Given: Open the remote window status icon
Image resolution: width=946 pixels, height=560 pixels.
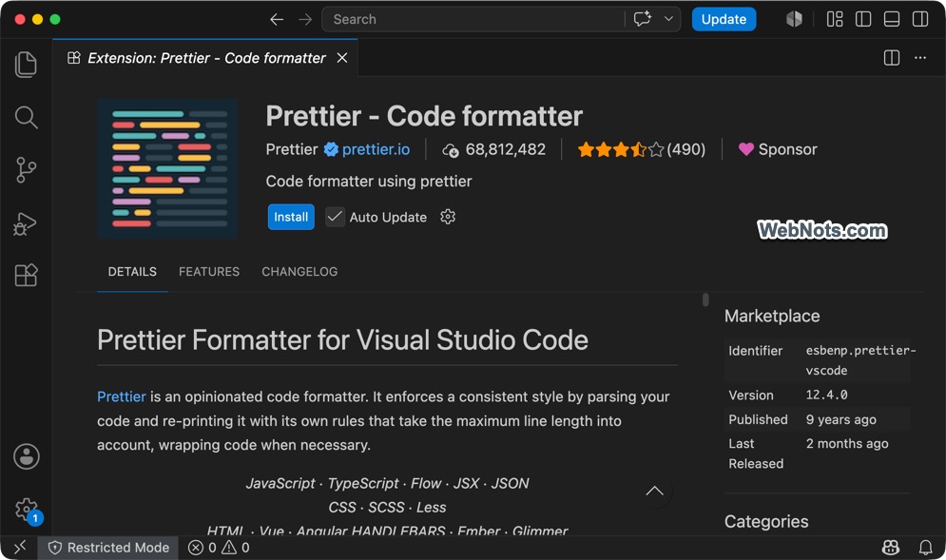Looking at the screenshot, I should point(20,548).
